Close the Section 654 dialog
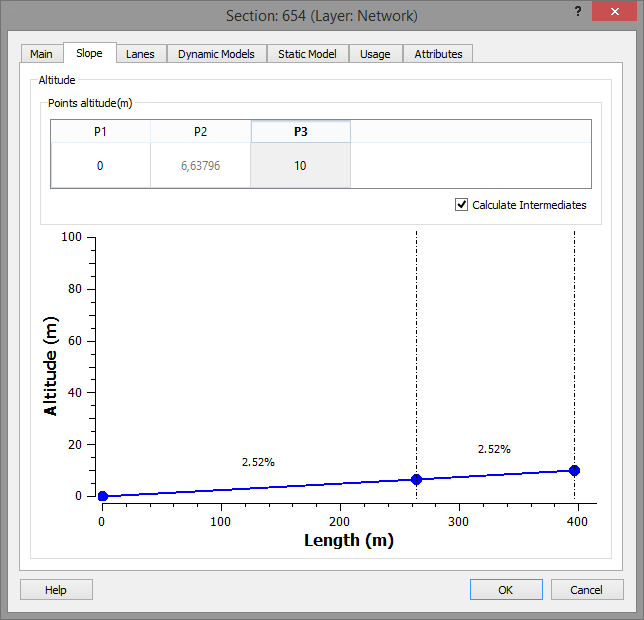 click(x=616, y=11)
